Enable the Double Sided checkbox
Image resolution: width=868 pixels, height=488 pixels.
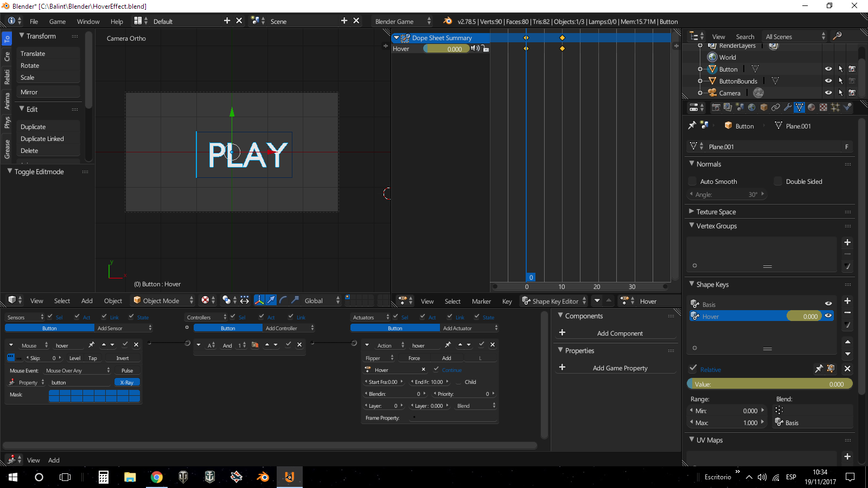coord(778,181)
